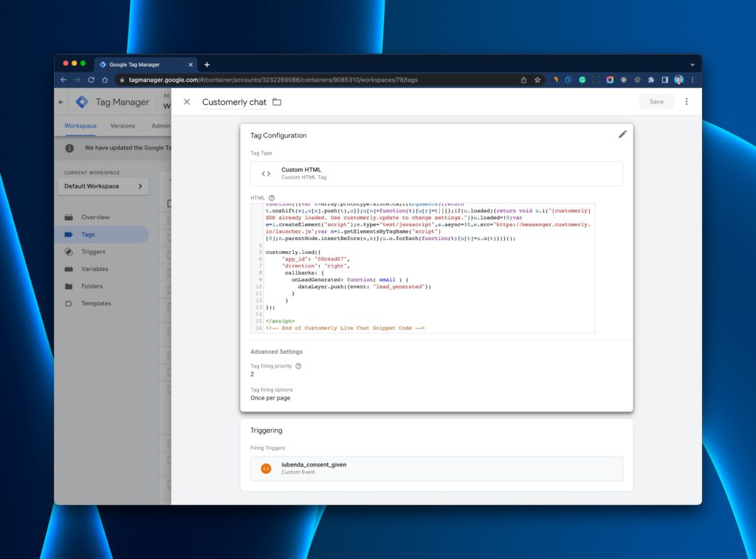
Task: Close the Google Tag Manager browser tab
Action: coord(190,65)
